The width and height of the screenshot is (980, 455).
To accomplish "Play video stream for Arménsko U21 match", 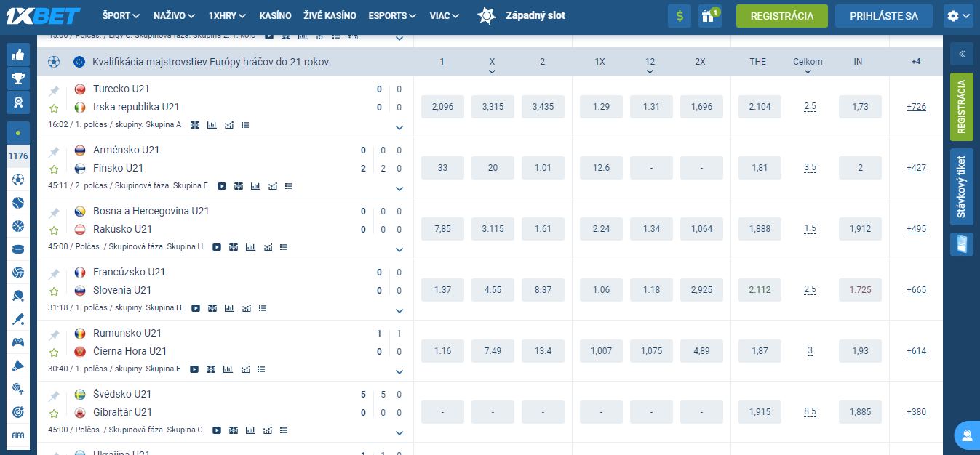I will pos(222,186).
